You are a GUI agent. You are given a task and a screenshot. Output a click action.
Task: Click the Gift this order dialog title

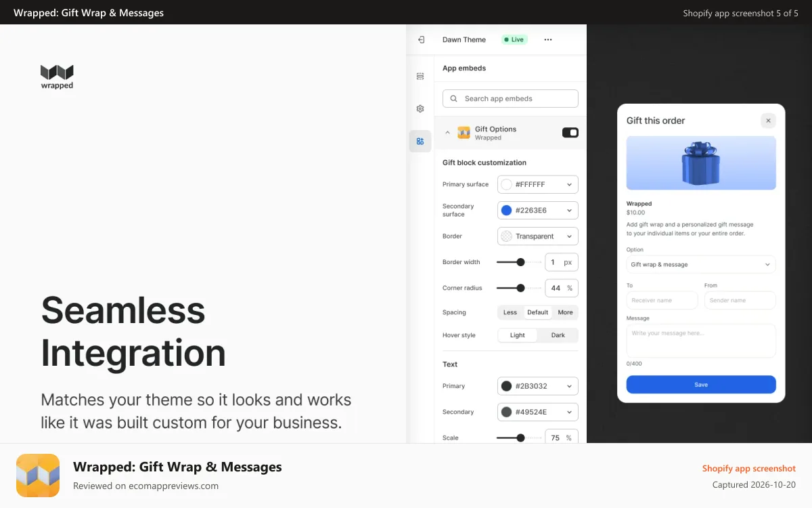tap(656, 121)
